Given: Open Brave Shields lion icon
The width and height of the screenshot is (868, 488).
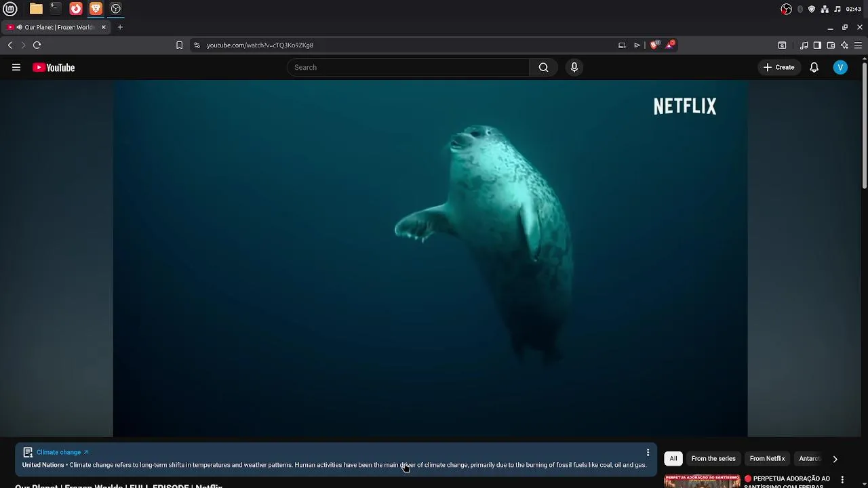Looking at the screenshot, I should click(654, 45).
